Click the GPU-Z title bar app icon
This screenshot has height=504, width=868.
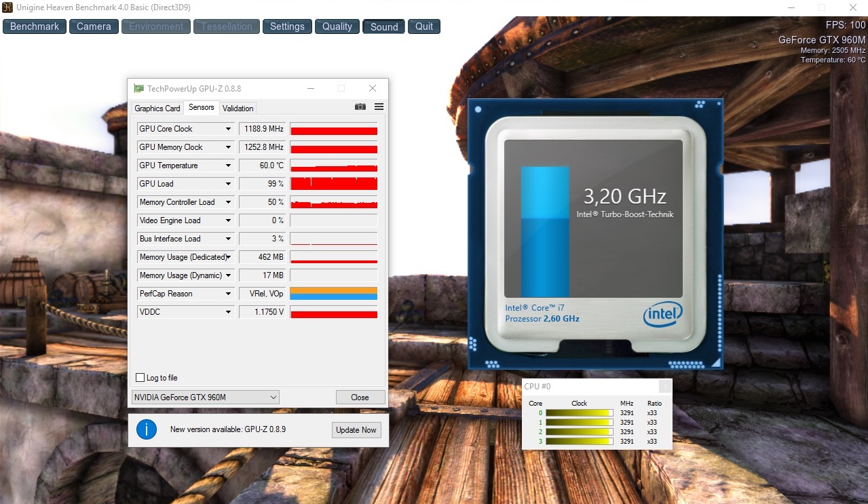[139, 88]
